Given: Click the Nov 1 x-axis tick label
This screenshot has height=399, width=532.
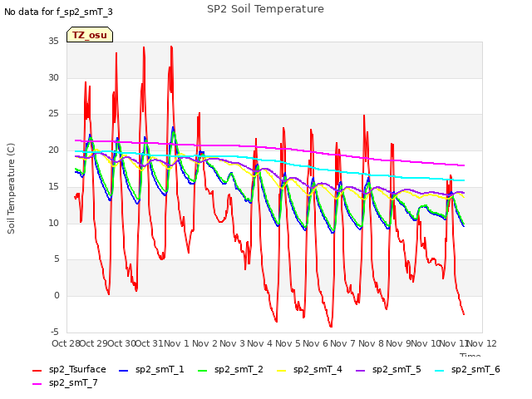Looking at the screenshot, I should [177, 343].
